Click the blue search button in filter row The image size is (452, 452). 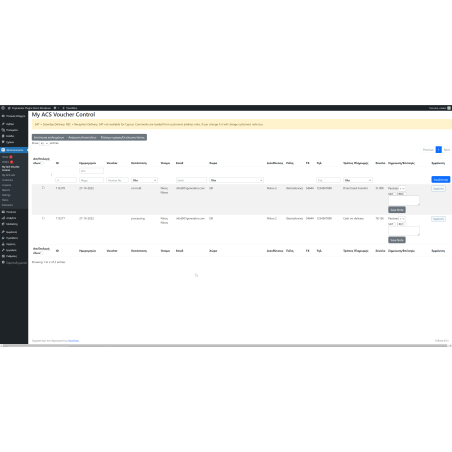click(x=441, y=180)
